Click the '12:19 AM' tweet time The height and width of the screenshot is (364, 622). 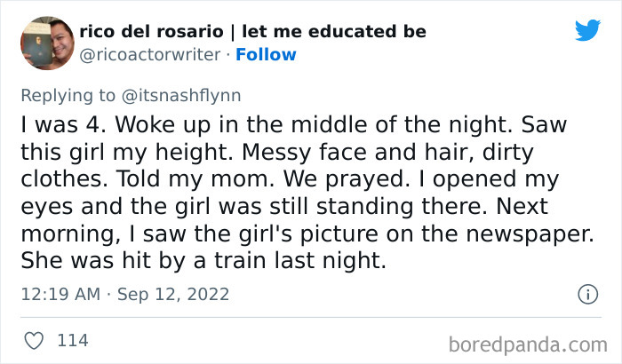pos(59,294)
